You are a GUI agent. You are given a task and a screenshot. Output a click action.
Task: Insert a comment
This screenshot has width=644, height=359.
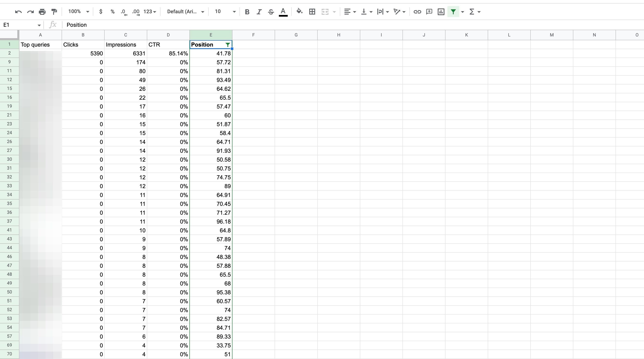point(429,12)
